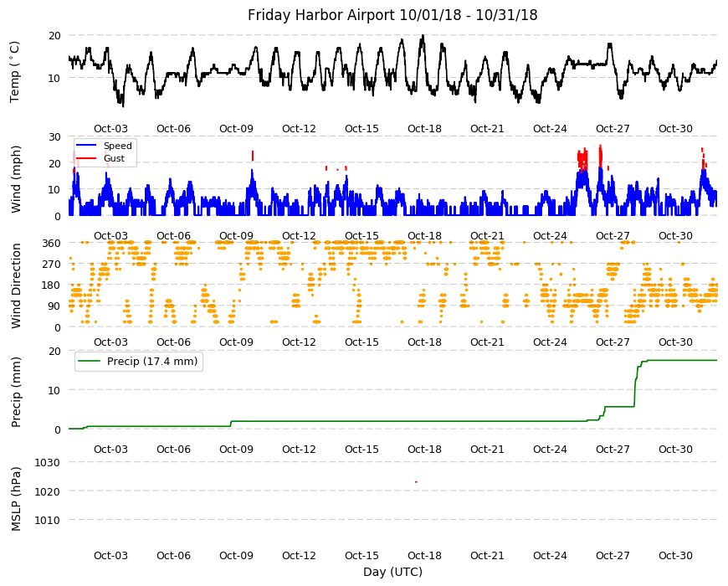Click the Oct-27 label under precip chart
Image resolution: width=728 pixels, height=586 pixels.
click(613, 450)
